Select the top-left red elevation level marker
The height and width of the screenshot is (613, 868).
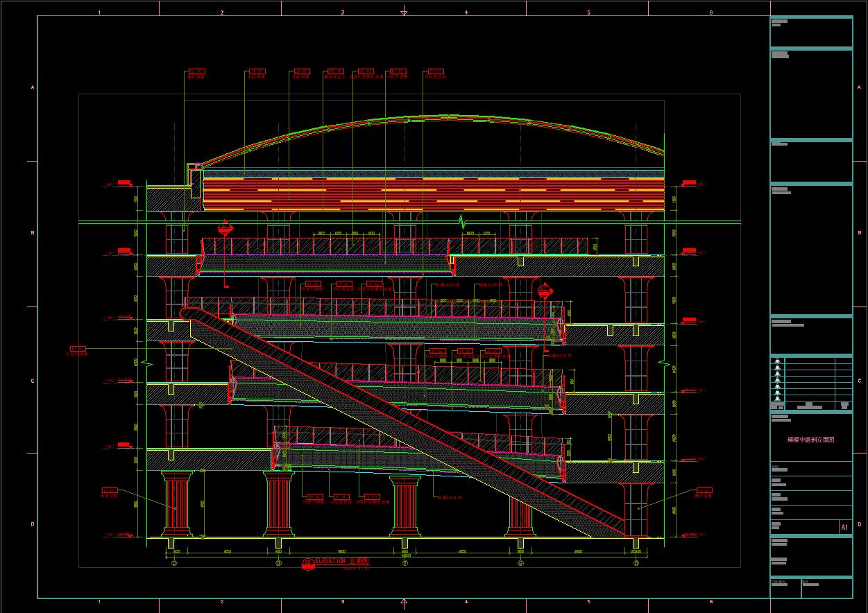[x=125, y=182]
